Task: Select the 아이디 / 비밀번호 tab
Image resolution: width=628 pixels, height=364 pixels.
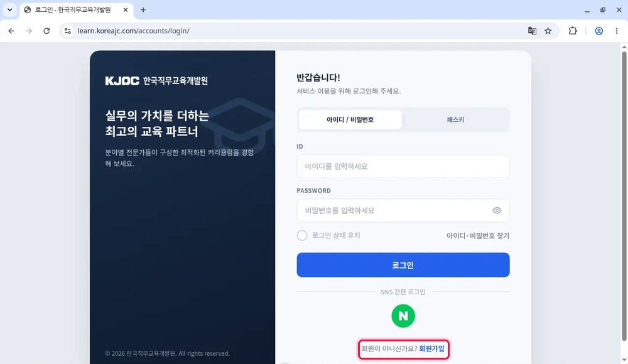Action: (350, 120)
